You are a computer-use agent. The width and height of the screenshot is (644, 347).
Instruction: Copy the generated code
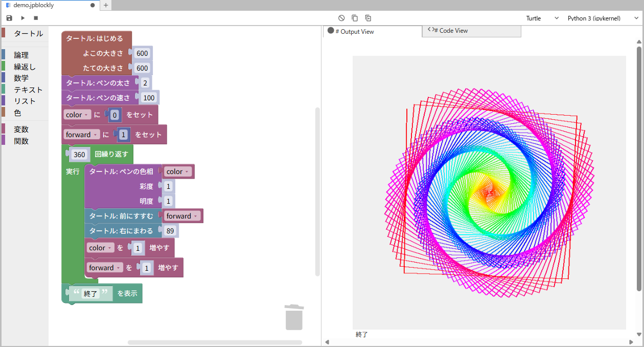tap(355, 17)
